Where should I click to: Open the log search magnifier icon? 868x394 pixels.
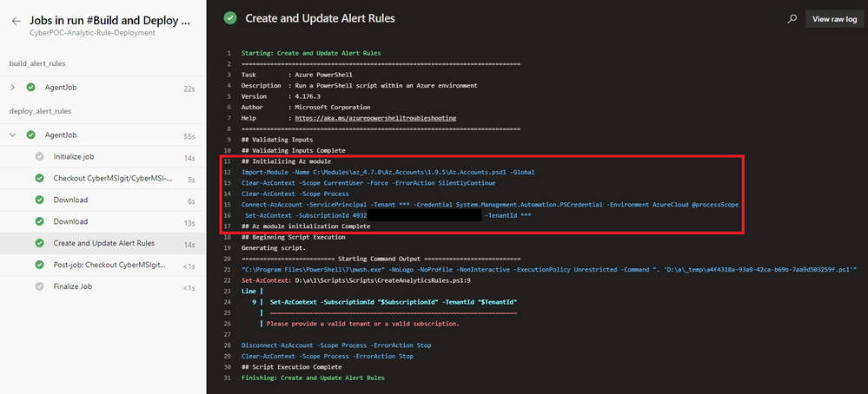tap(792, 19)
